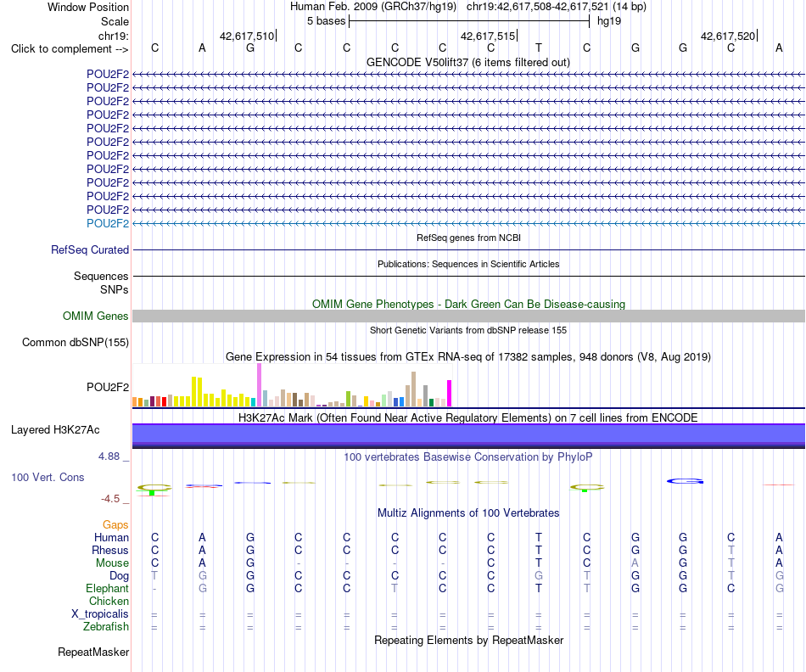
Task: Click 'RefSeq genes from NCBI' title
Action: point(468,238)
